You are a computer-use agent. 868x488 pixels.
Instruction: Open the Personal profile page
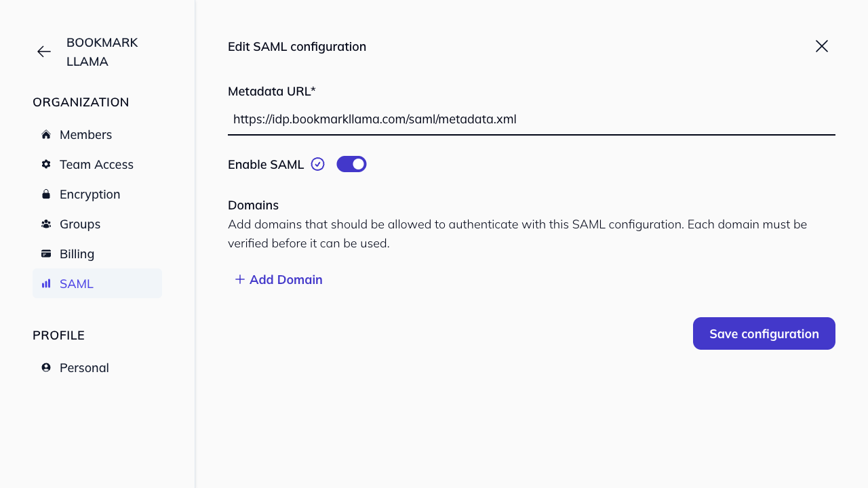tap(84, 367)
